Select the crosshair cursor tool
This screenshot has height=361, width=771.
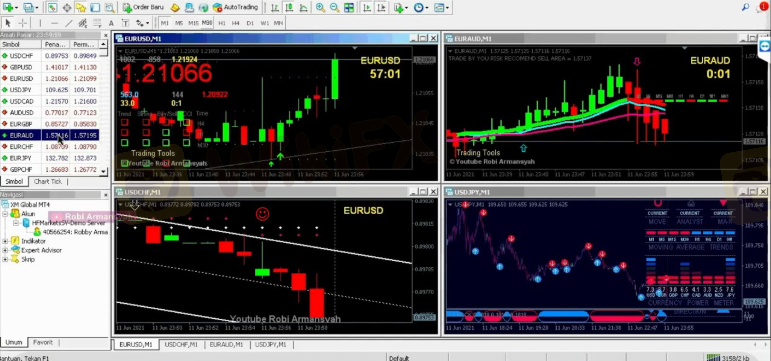[23, 23]
